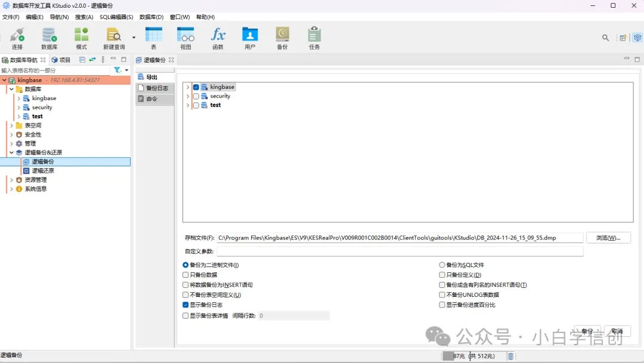Click the collapse all icon in navigator
Viewport: 644px width, 363px height.
(82, 60)
